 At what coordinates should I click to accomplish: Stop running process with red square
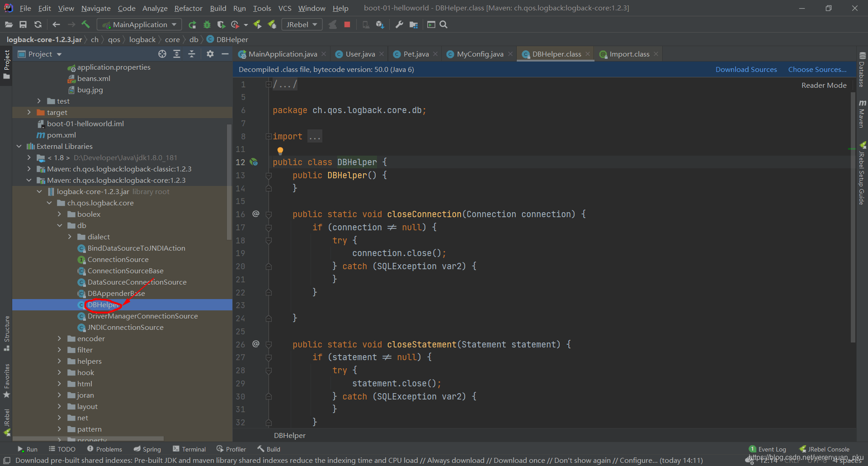point(347,24)
